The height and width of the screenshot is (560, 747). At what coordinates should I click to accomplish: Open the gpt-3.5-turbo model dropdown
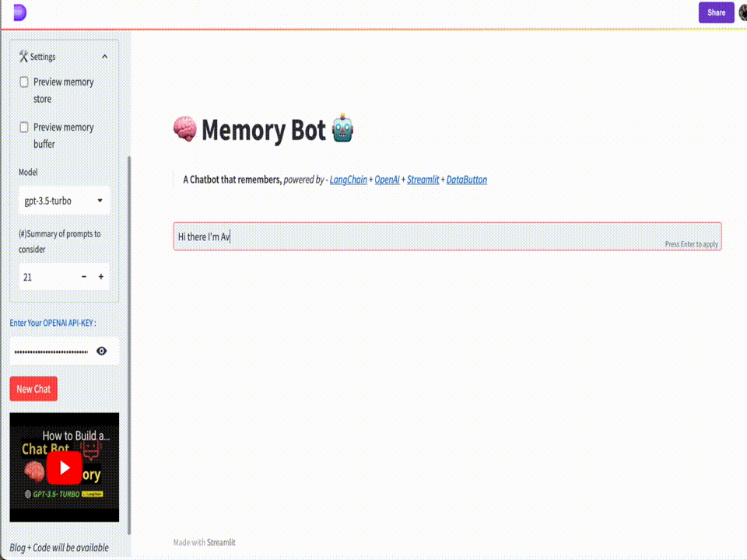click(x=64, y=201)
